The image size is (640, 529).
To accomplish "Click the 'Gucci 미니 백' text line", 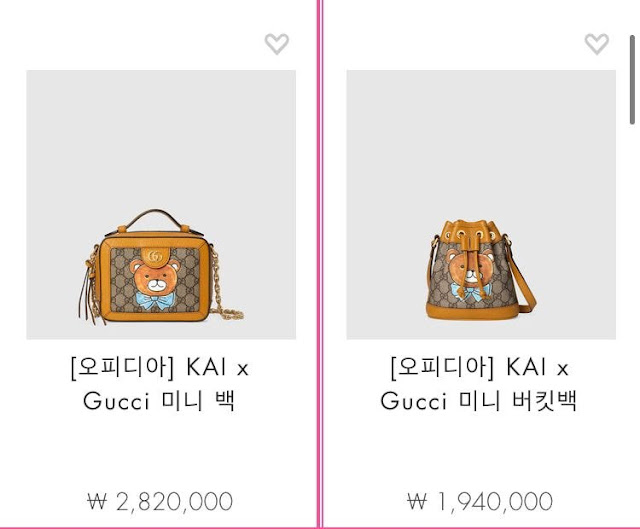I will 160,401.
